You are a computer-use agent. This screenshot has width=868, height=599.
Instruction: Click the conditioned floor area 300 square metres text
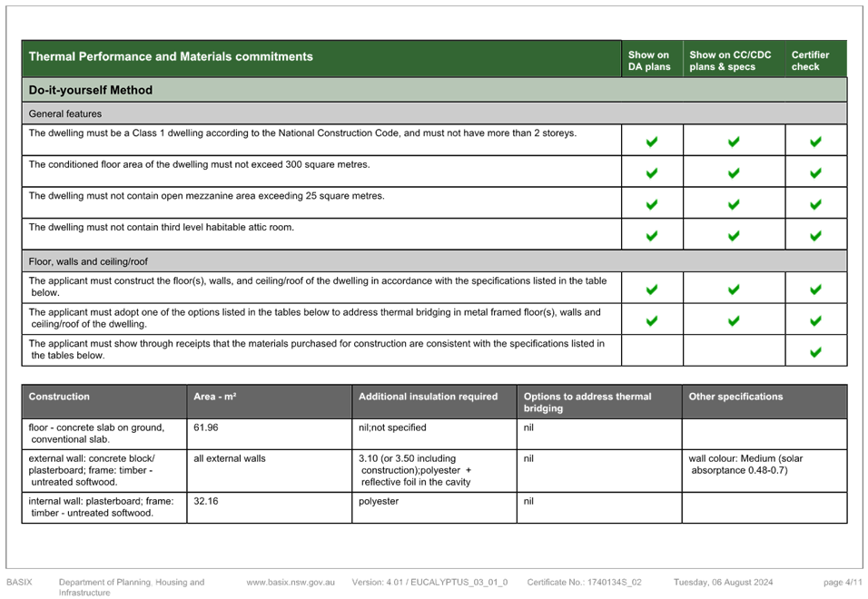(x=199, y=165)
